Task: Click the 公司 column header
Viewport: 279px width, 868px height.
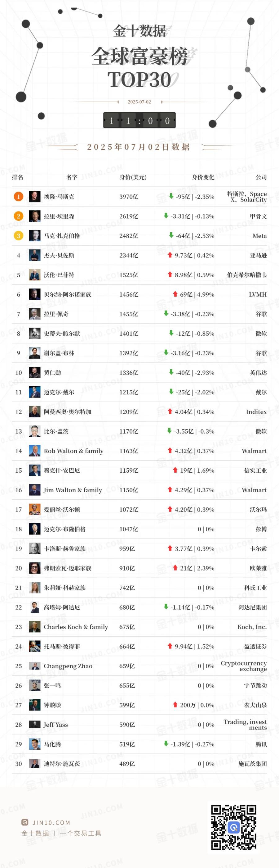Action: [x=261, y=177]
